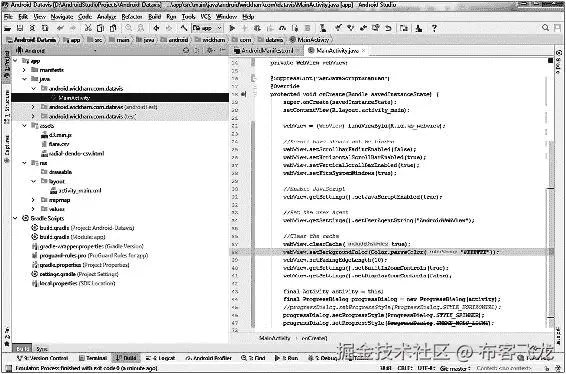Collapse the res folder node

tap(24, 163)
